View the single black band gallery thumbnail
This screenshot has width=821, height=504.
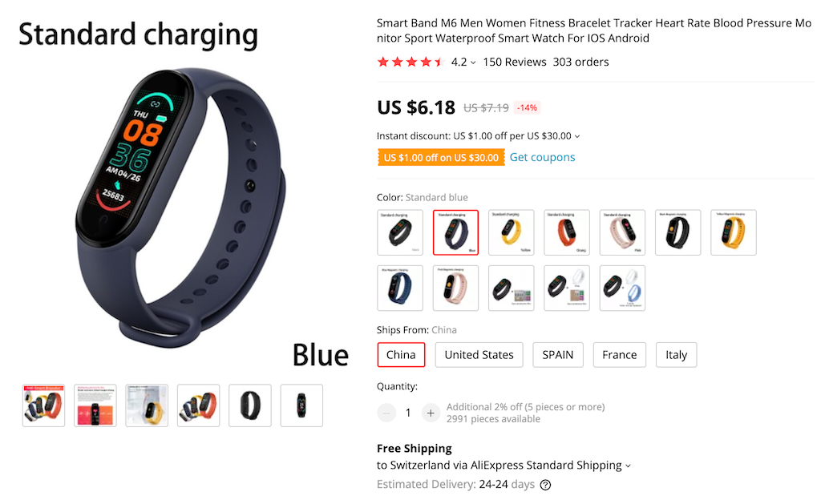coord(250,405)
